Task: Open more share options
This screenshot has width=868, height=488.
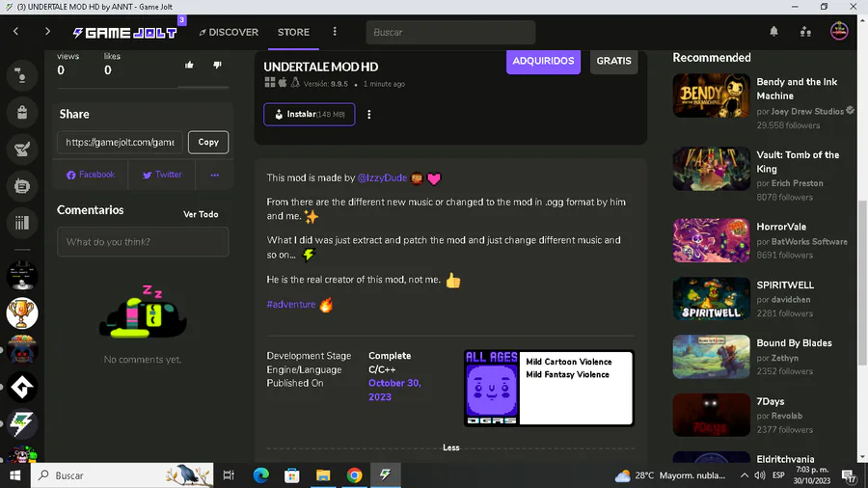Action: pyautogui.click(x=215, y=175)
